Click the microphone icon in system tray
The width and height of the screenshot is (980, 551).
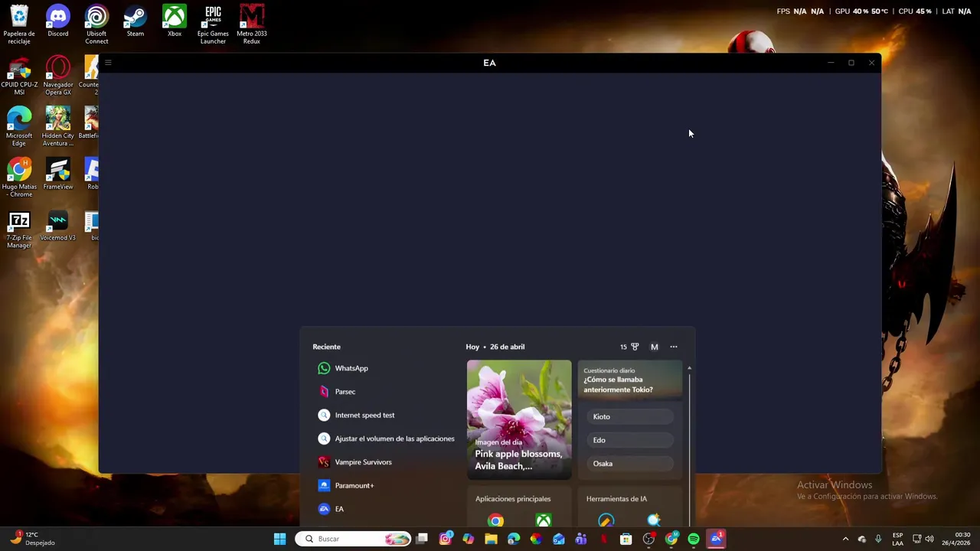pos(878,539)
